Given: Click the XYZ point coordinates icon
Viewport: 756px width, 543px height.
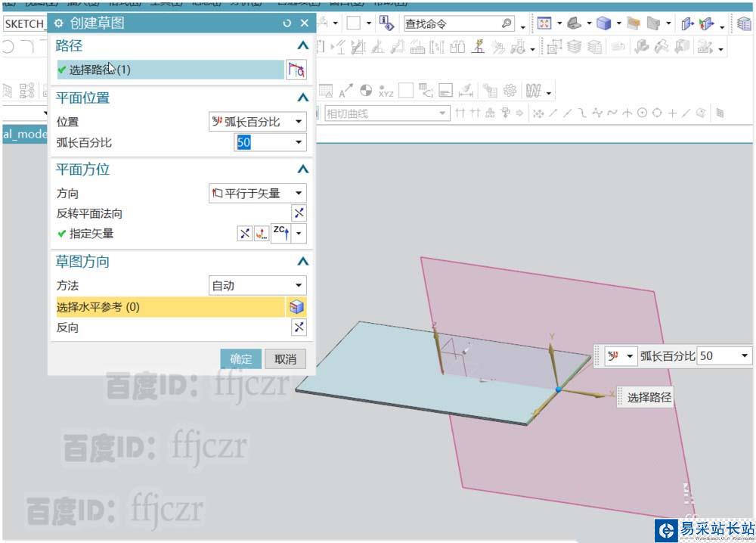Looking at the screenshot, I should [x=386, y=92].
